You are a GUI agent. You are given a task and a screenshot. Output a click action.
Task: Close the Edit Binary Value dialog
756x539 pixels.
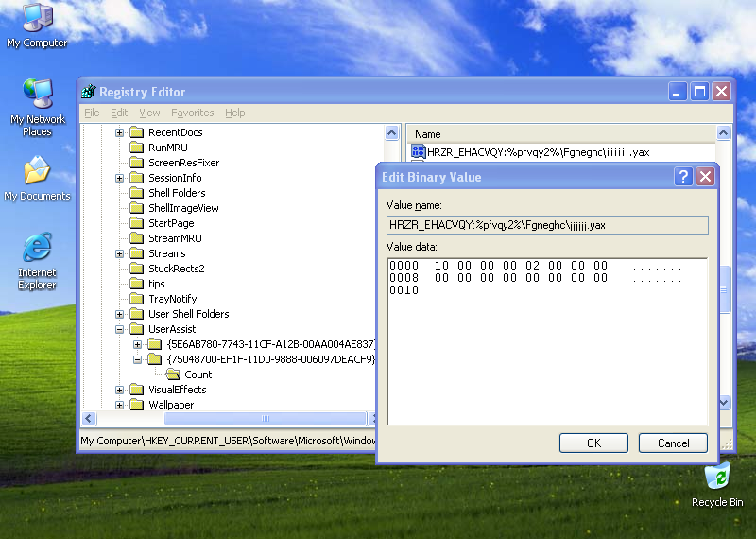coord(705,177)
